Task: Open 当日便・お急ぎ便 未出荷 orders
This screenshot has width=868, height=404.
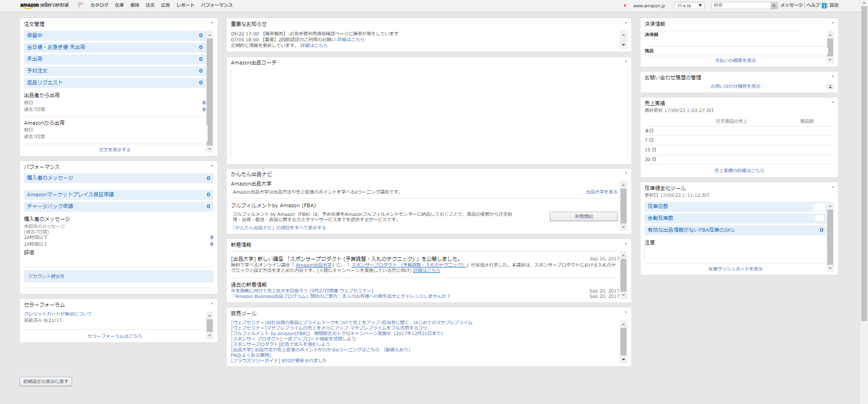Action: click(x=115, y=47)
